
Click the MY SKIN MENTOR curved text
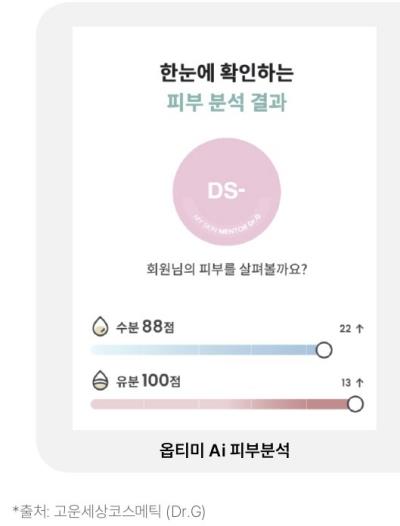pyautogui.click(x=227, y=224)
